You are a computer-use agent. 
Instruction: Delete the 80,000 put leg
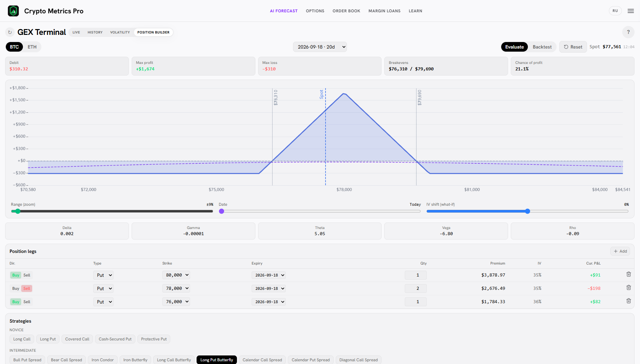628,274
